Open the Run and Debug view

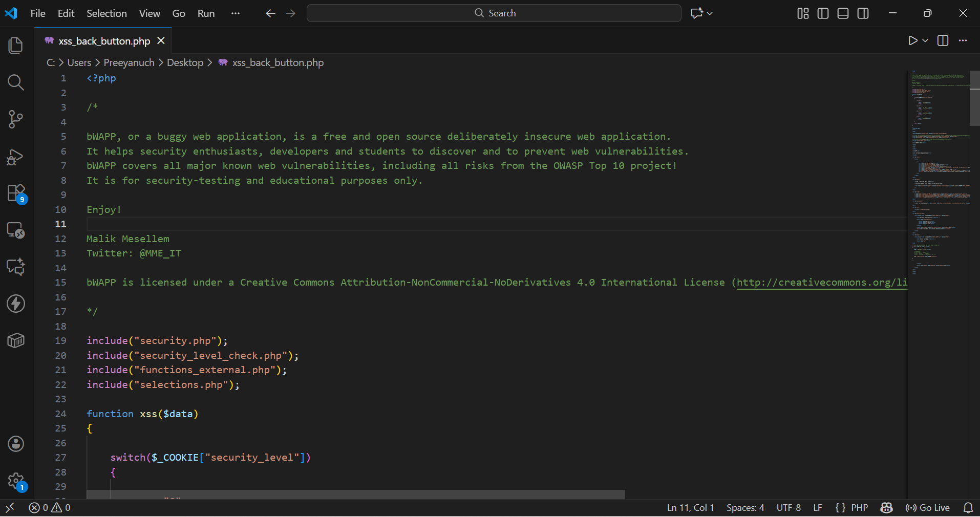(16, 157)
